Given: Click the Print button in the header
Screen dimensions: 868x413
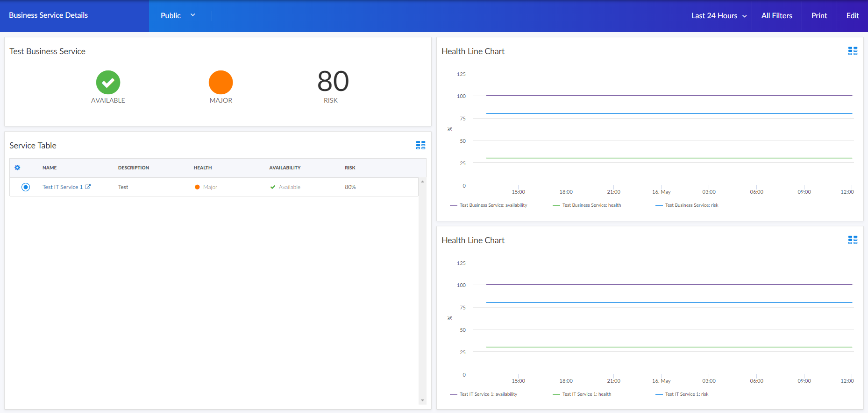Looking at the screenshot, I should point(819,16).
